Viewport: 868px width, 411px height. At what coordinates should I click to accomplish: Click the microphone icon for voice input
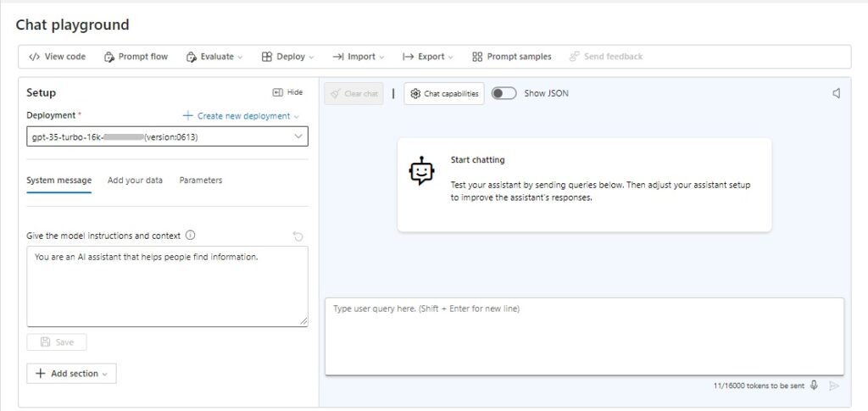814,386
